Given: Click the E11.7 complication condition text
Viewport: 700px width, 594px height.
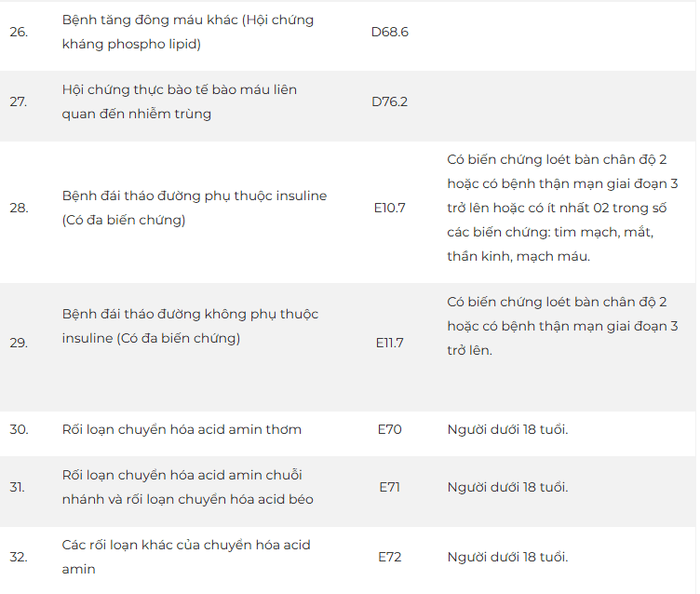Looking at the screenshot, I should [x=562, y=326].
